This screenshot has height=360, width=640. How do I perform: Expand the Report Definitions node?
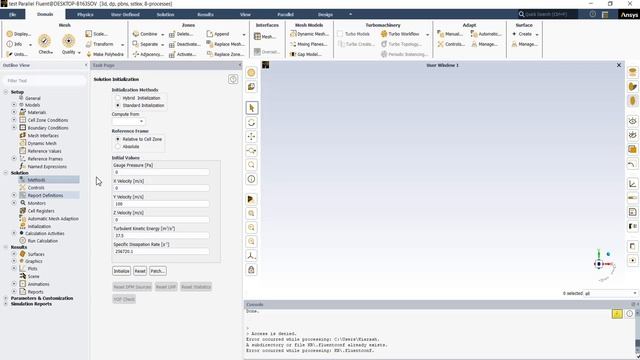click(14, 196)
